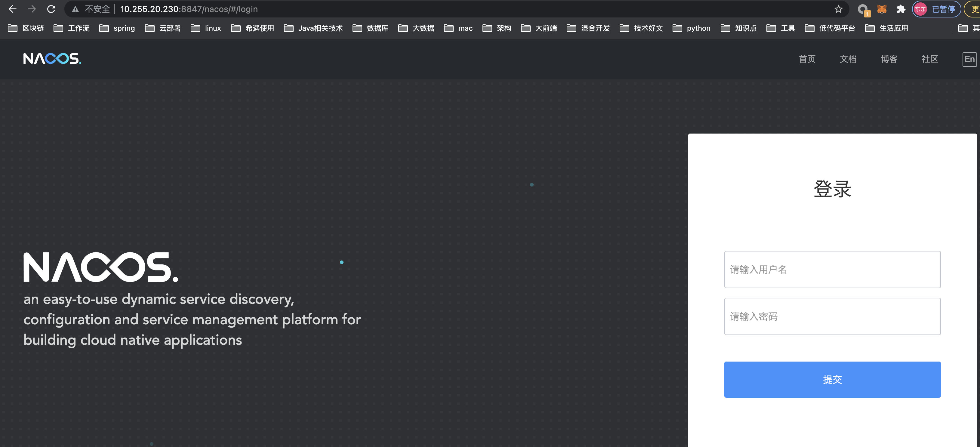Open 文档 navigation item
Image resolution: width=980 pixels, height=447 pixels.
(848, 59)
